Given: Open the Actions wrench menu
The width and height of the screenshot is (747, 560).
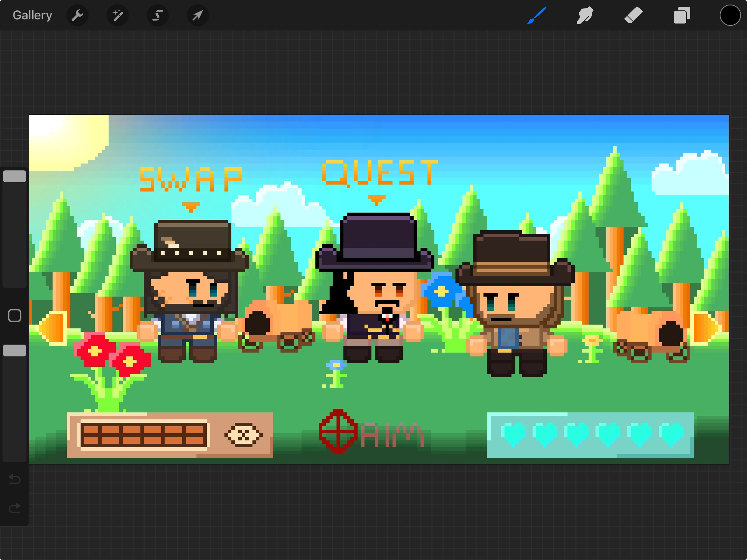Looking at the screenshot, I should (77, 15).
